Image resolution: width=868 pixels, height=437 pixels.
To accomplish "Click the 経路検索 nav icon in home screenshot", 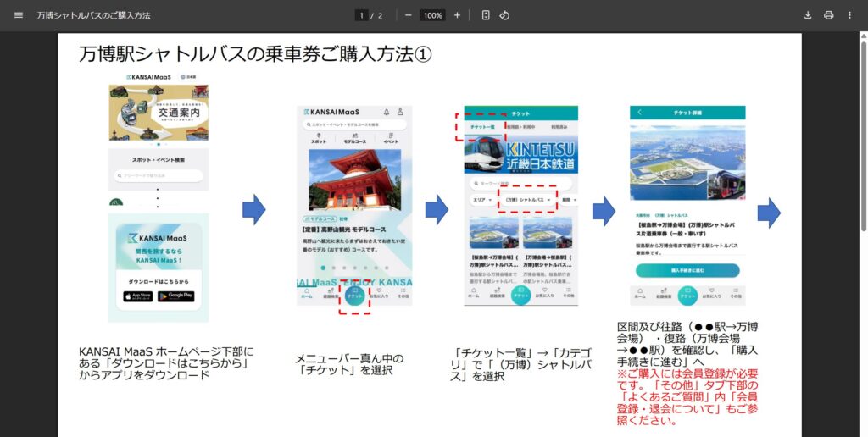I will click(330, 293).
